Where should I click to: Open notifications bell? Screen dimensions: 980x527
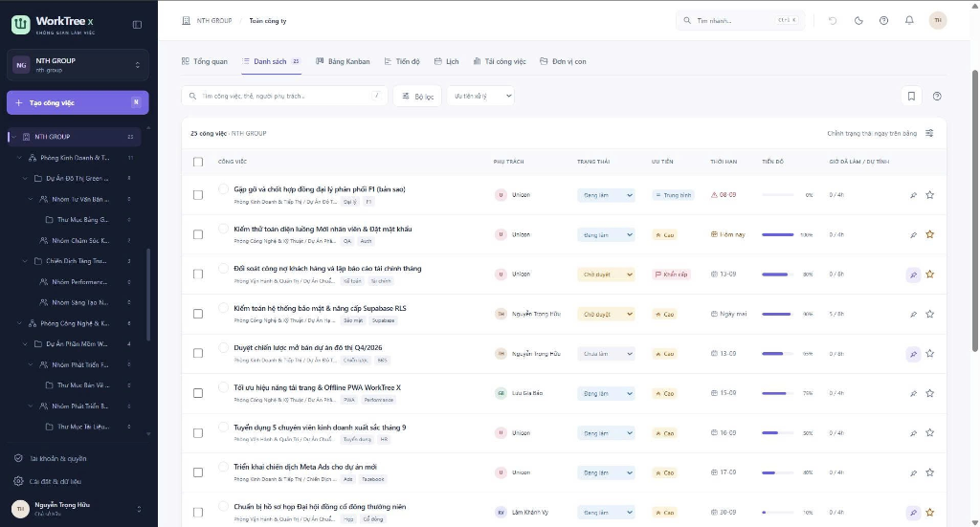[x=909, y=21]
